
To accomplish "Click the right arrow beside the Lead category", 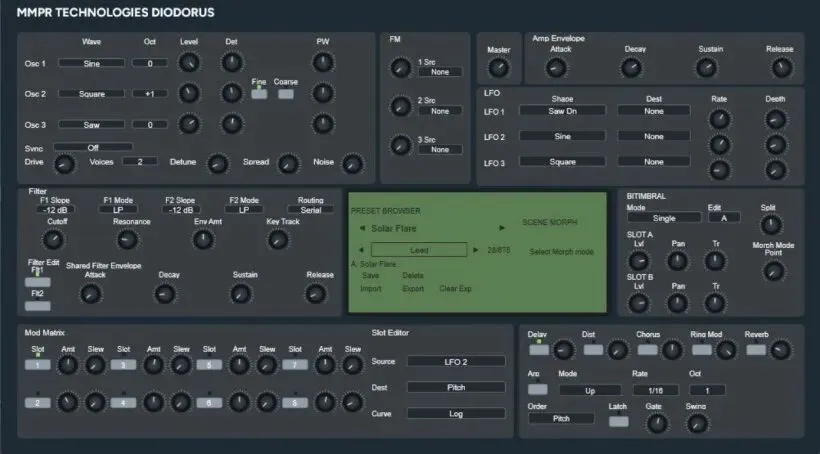I will (475, 250).
